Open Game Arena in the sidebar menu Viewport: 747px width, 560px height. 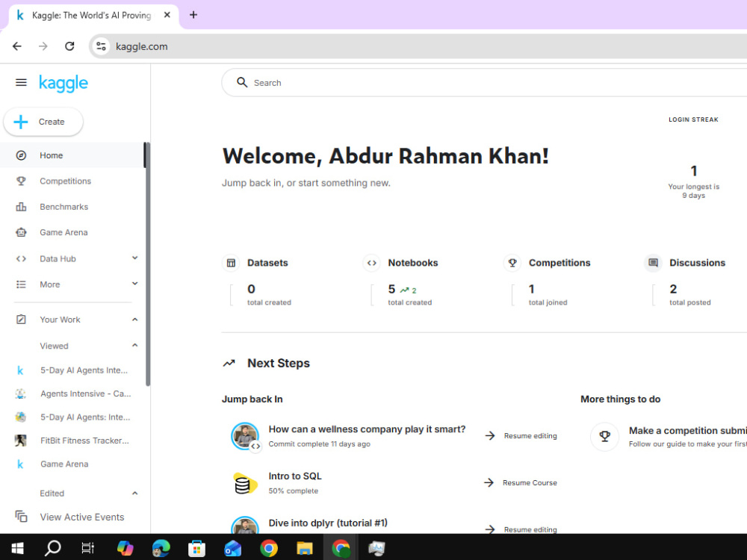(72, 232)
